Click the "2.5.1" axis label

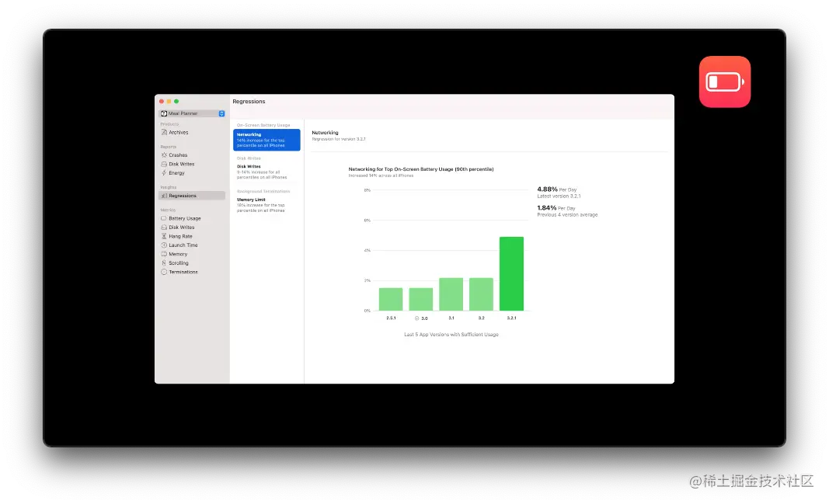click(x=391, y=318)
